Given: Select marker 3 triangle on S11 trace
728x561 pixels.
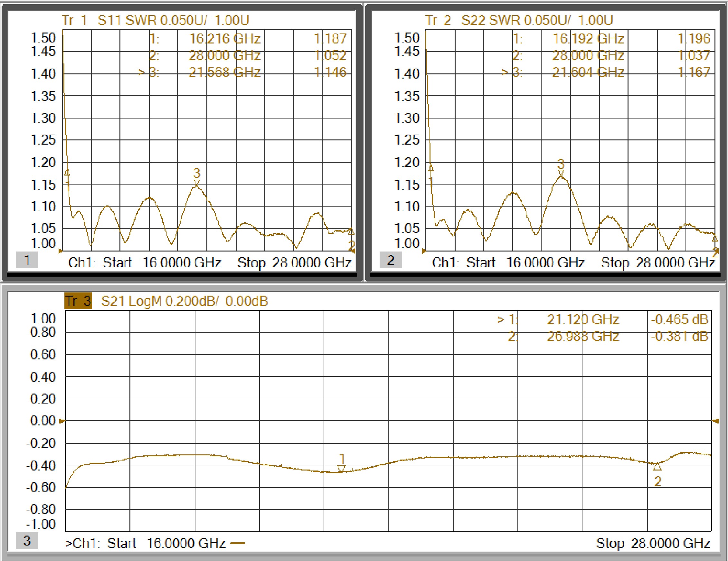Looking at the screenshot, I should 197,183.
